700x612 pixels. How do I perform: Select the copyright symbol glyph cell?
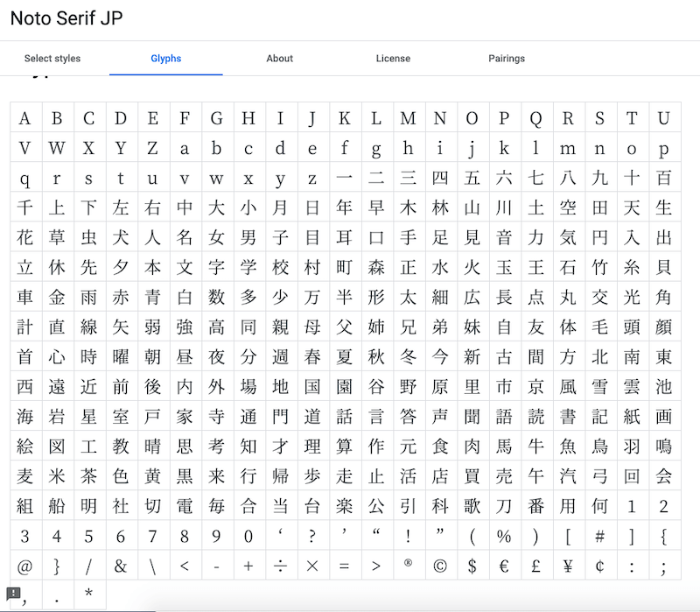tap(442, 565)
